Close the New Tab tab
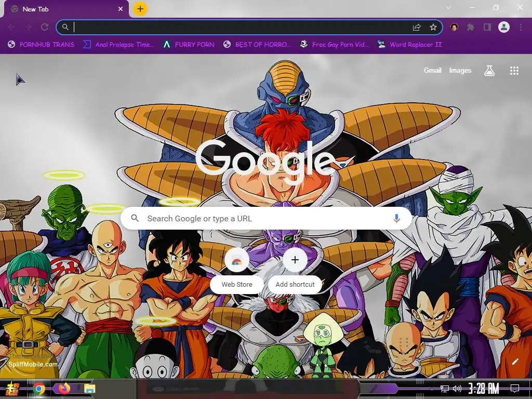The height and width of the screenshot is (399, 532). (121, 9)
